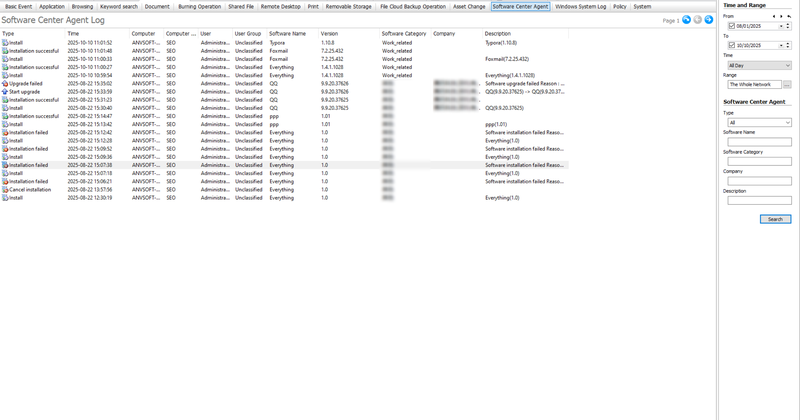Sort by the Version column header
This screenshot has width=800, height=420.
[349, 34]
